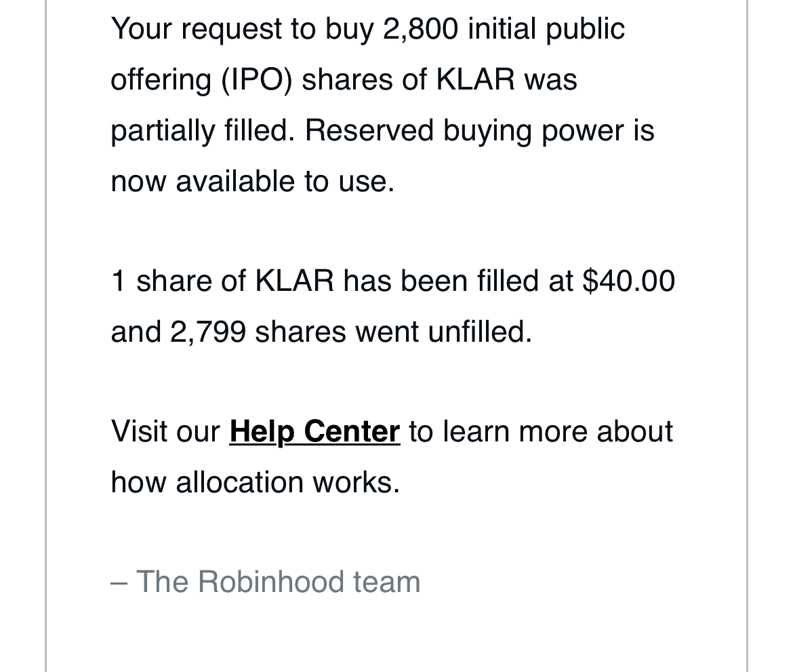Click the 2,799 unfilled shares number
This screenshot has height=672, width=793.
tap(208, 332)
